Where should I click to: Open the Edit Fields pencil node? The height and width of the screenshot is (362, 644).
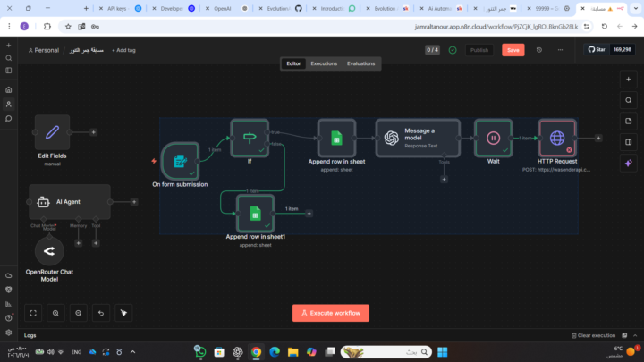pos(53,132)
